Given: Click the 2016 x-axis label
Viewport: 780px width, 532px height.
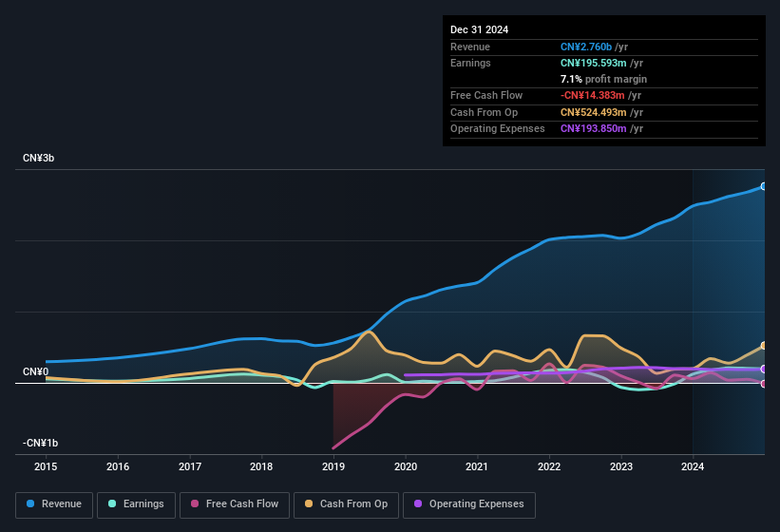Looking at the screenshot, I should click(x=118, y=466).
